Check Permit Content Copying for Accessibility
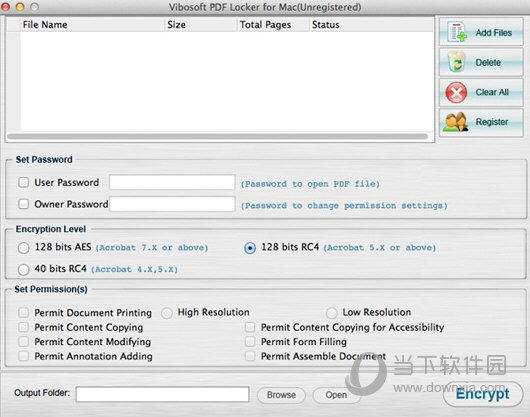530x417 pixels. pos(250,327)
